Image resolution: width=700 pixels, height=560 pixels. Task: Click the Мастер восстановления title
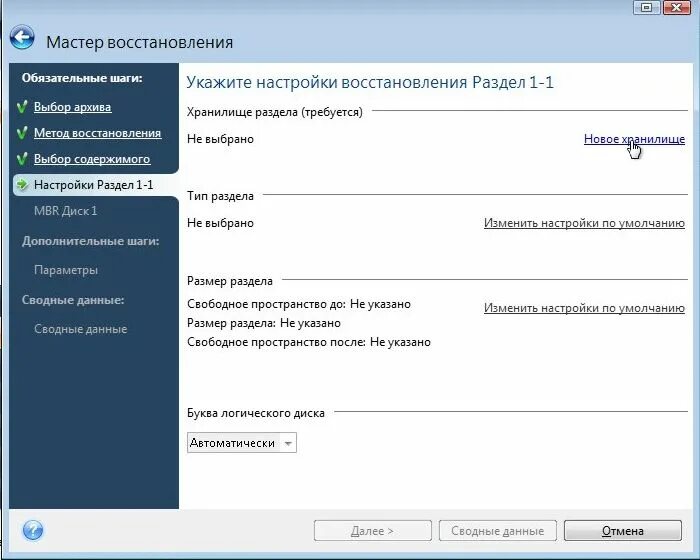(x=140, y=42)
